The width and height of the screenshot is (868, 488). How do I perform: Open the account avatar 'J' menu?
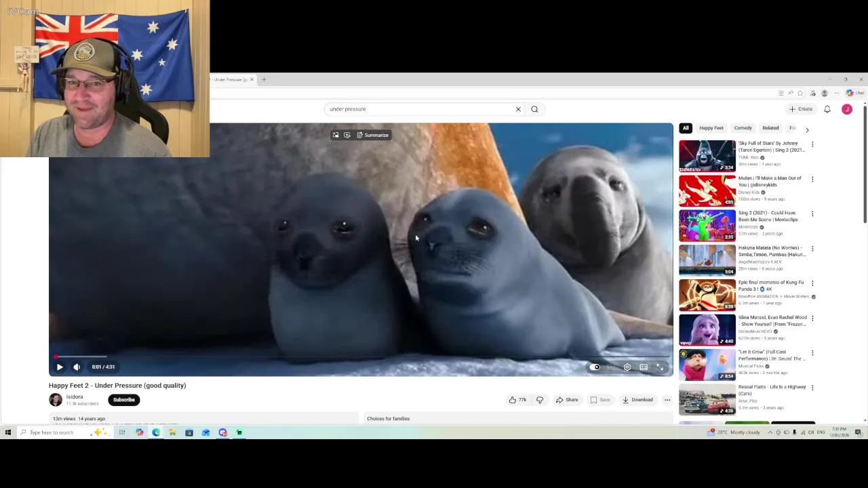[847, 109]
